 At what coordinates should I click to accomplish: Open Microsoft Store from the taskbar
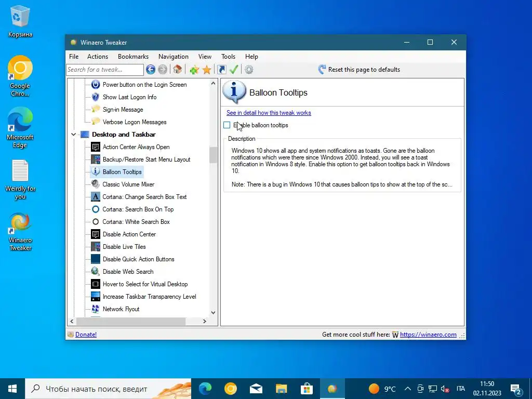coord(307,389)
